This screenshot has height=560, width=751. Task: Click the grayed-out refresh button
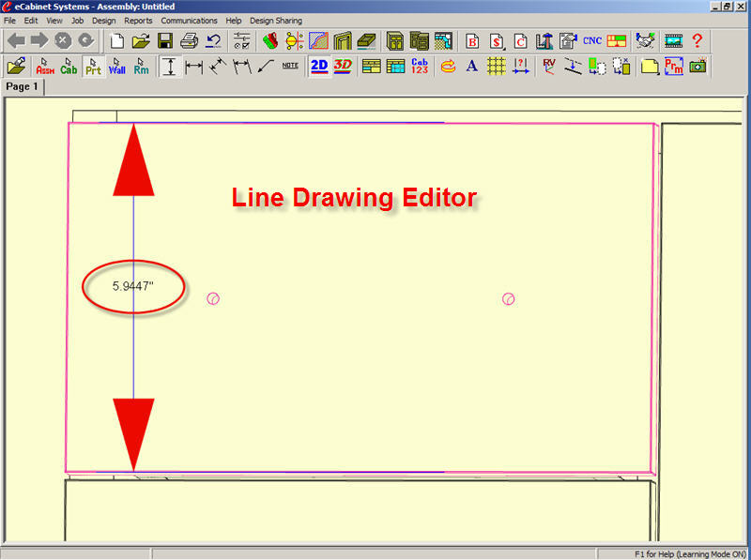pyautogui.click(x=86, y=40)
